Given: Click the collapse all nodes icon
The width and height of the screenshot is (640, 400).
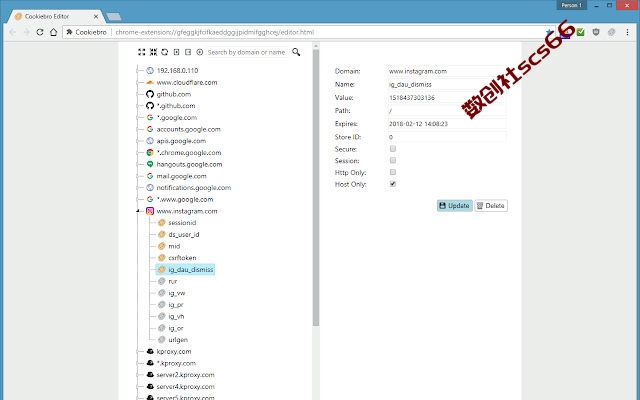Looking at the screenshot, I should point(153,52).
